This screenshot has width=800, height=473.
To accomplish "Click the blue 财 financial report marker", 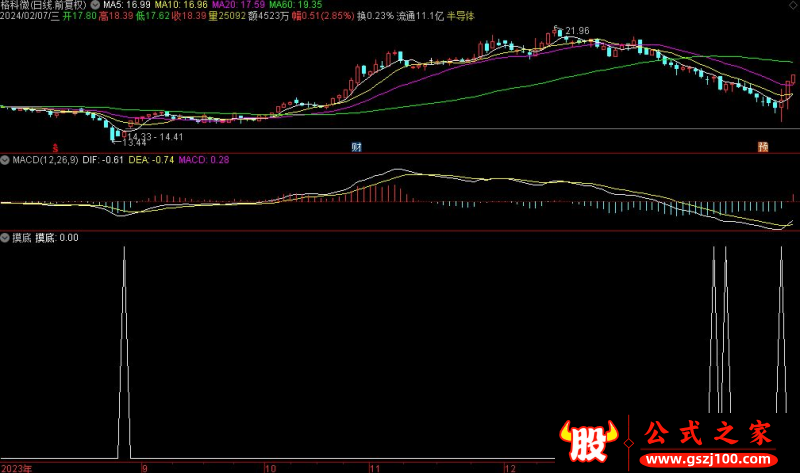I will pyautogui.click(x=356, y=147).
